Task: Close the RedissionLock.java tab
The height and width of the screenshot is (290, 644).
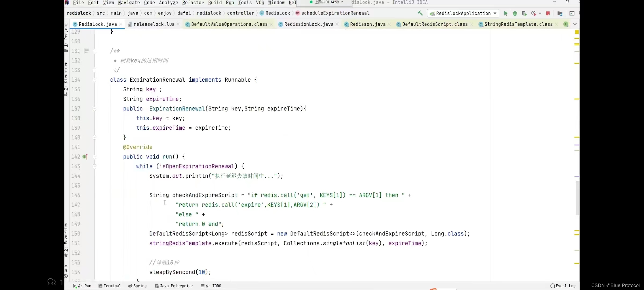Action: pos(337,24)
